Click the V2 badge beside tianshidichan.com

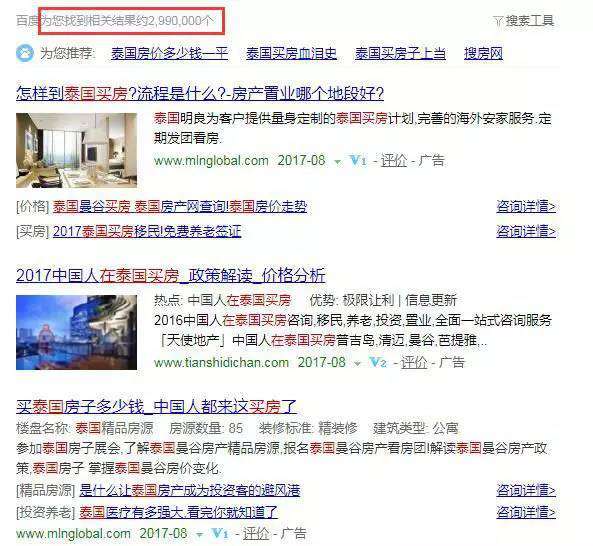[x=378, y=362]
